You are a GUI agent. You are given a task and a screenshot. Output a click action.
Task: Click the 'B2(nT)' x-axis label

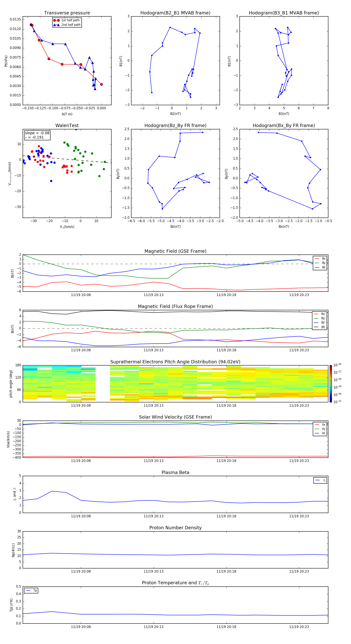(175, 114)
